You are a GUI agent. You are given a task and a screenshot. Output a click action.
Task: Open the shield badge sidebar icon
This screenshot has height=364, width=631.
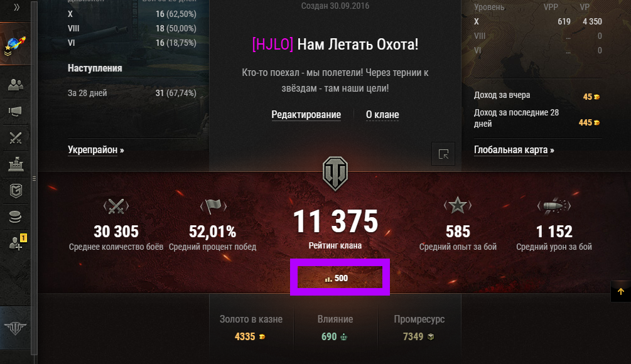15,191
